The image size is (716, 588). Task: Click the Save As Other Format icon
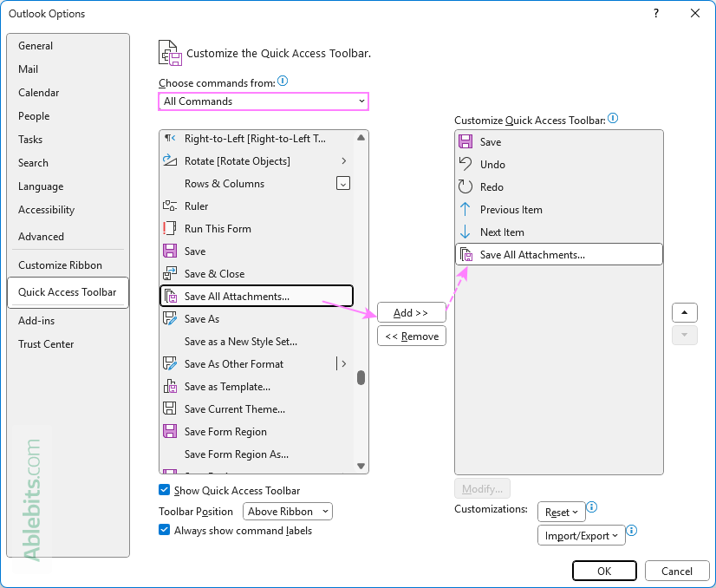pyautogui.click(x=170, y=363)
